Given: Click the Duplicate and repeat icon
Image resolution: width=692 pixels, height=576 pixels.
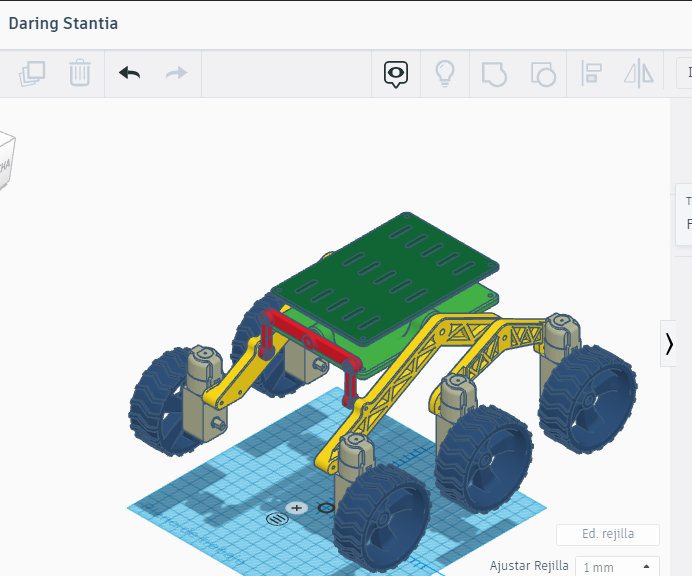Looking at the screenshot, I should (33, 73).
